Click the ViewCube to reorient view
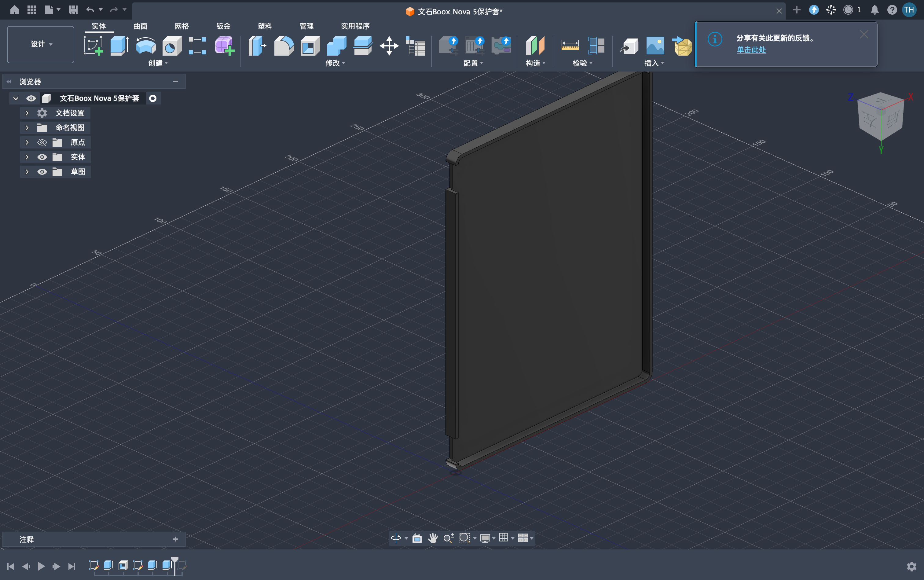This screenshot has width=924, height=580. pos(881,117)
